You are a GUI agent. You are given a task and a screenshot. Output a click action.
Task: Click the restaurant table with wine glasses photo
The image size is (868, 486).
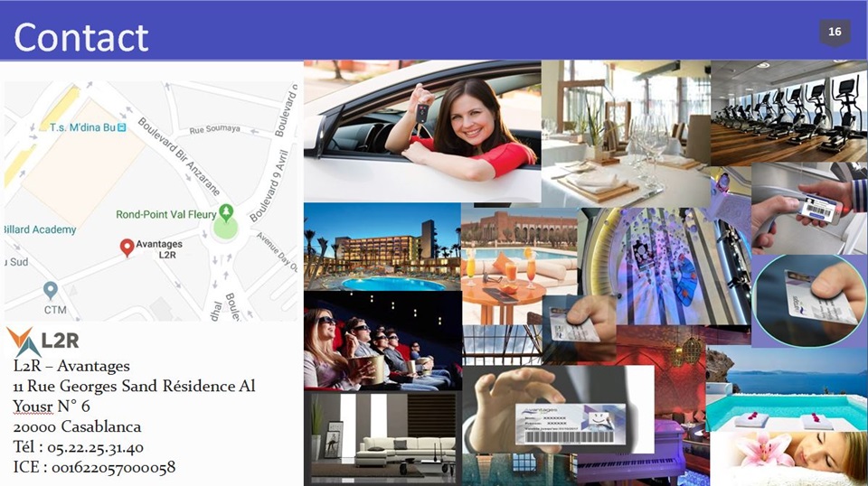pos(626,133)
